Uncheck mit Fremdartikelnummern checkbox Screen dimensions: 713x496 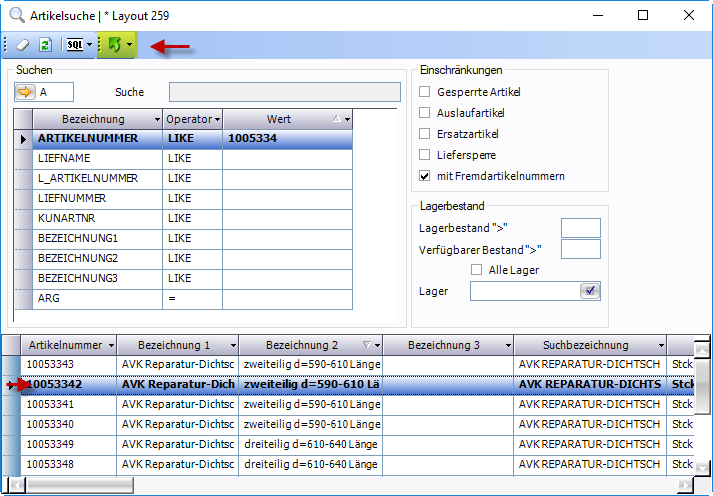[x=425, y=176]
